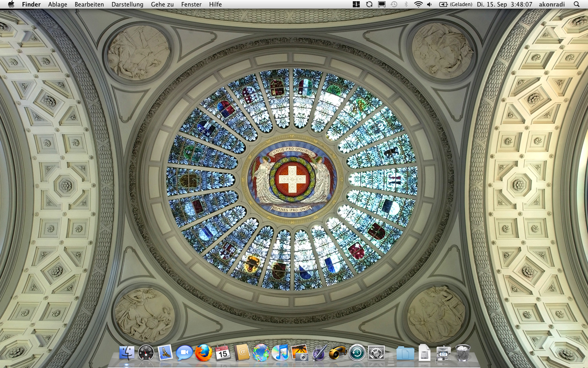This screenshot has width=588, height=368.
Task: Click the akonradi user name menu
Action: 552,4
